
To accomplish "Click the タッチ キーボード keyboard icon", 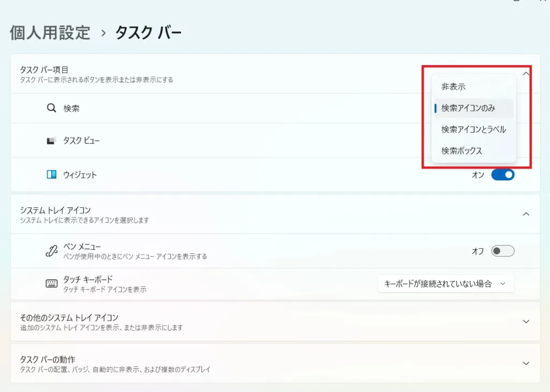I will tap(52, 284).
